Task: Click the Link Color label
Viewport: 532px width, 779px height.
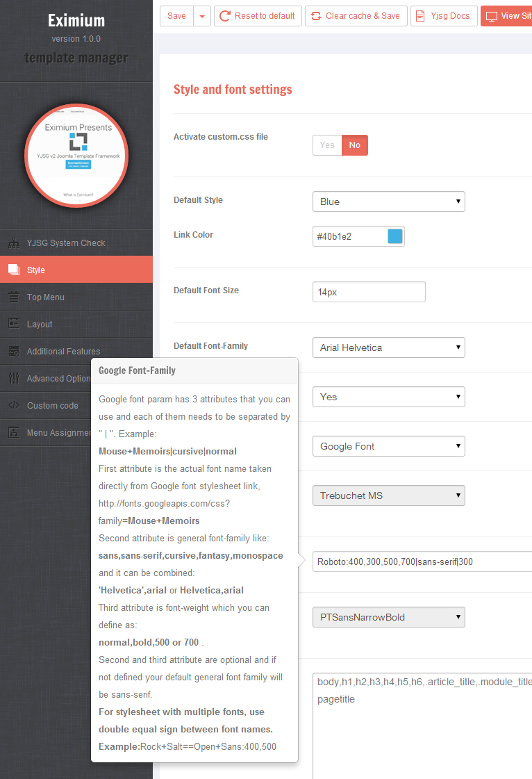Action: tap(193, 234)
